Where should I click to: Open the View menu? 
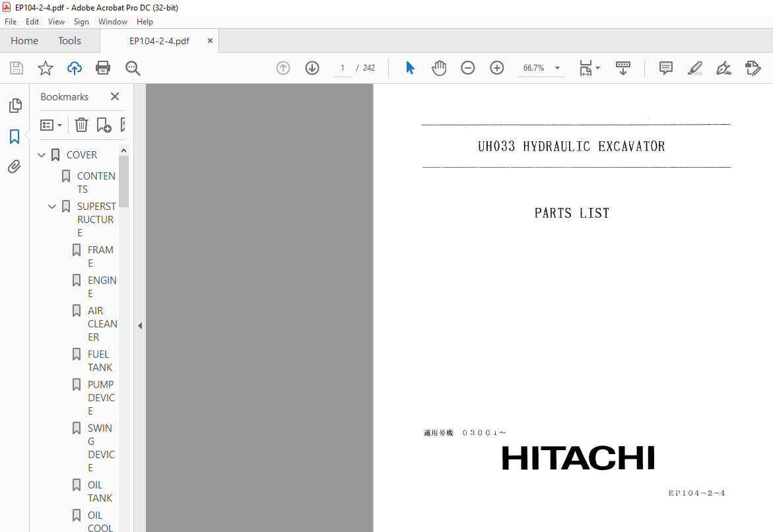(x=56, y=22)
